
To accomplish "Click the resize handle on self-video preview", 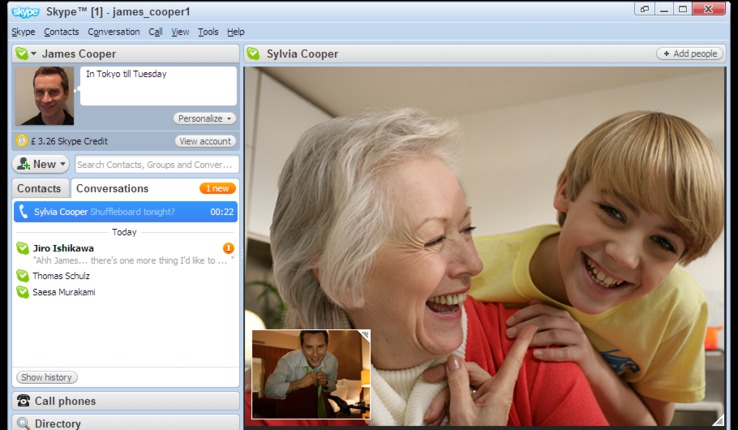I will [x=364, y=336].
